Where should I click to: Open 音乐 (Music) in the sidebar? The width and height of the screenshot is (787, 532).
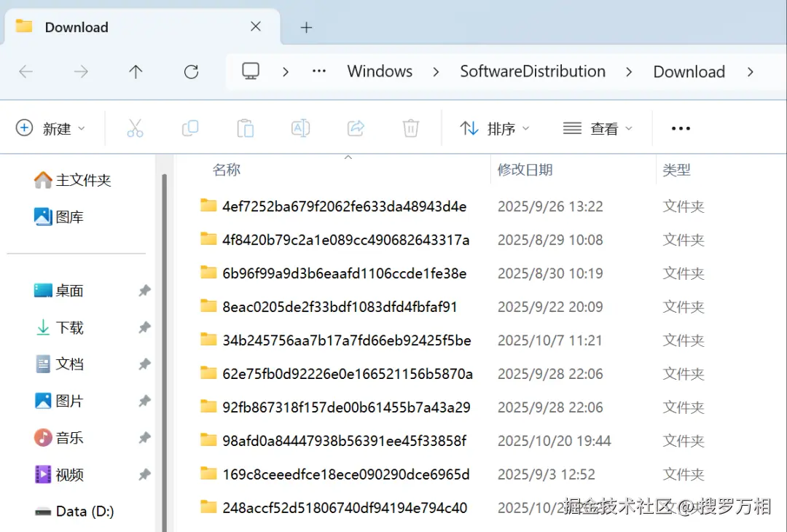tap(59, 438)
